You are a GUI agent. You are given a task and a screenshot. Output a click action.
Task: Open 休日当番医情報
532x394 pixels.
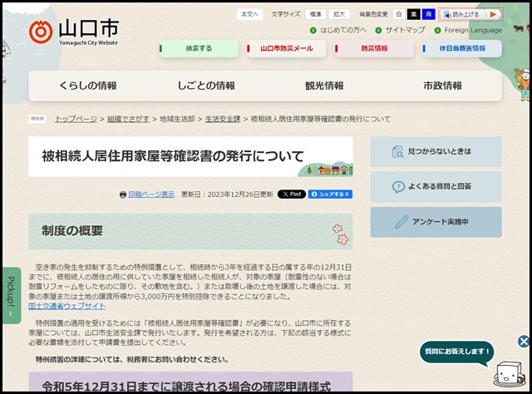tap(462, 48)
